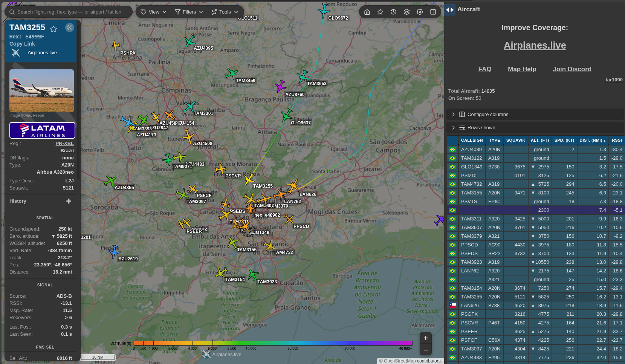Select table row TAM3255
The width and height of the screenshot is (625, 364).
click(x=535, y=297)
